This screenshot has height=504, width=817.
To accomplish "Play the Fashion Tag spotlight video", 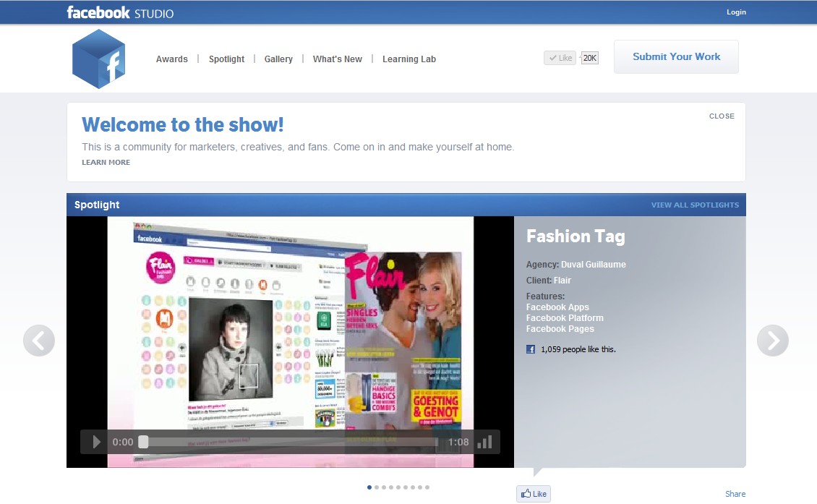I will point(96,442).
